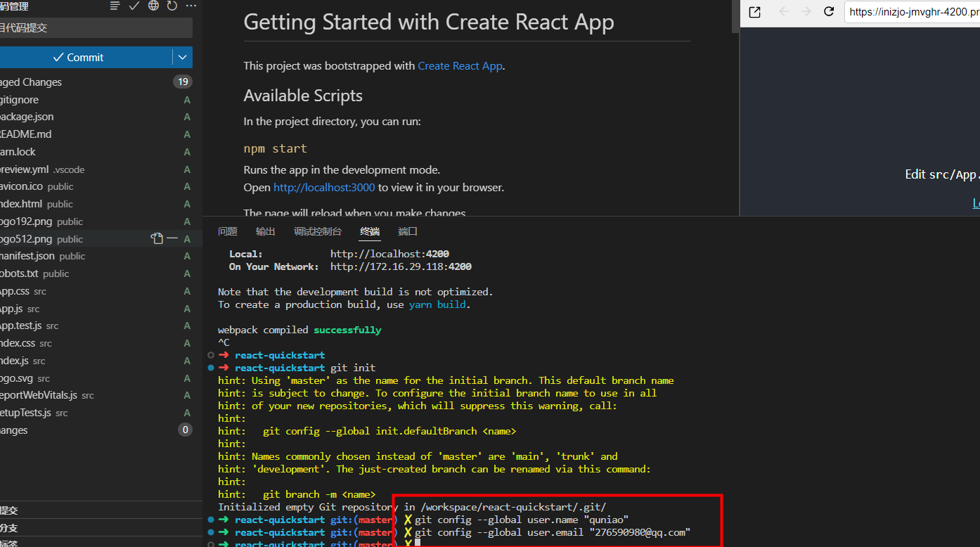Click 'yarn build' text in terminal
This screenshot has width=980, height=547.
click(x=437, y=304)
